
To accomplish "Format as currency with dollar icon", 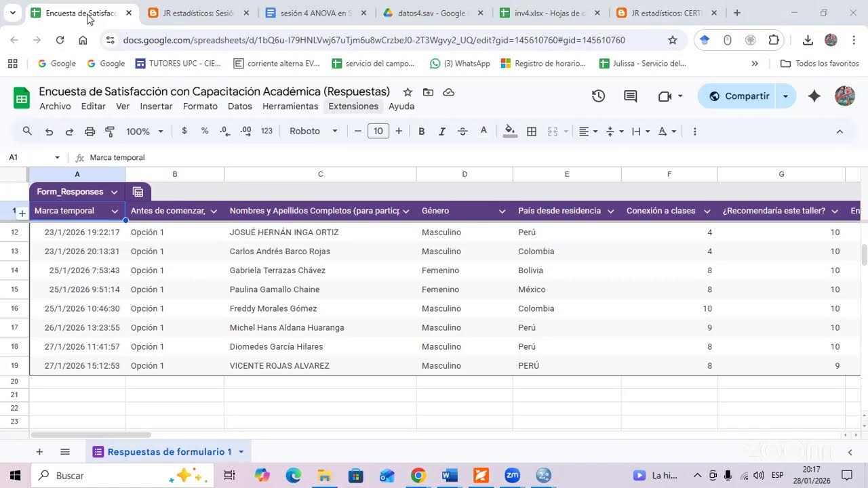I will [x=184, y=131].
